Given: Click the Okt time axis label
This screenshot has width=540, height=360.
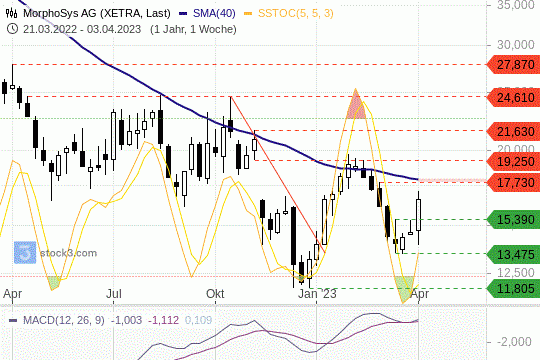Looking at the screenshot, I should (x=215, y=294).
